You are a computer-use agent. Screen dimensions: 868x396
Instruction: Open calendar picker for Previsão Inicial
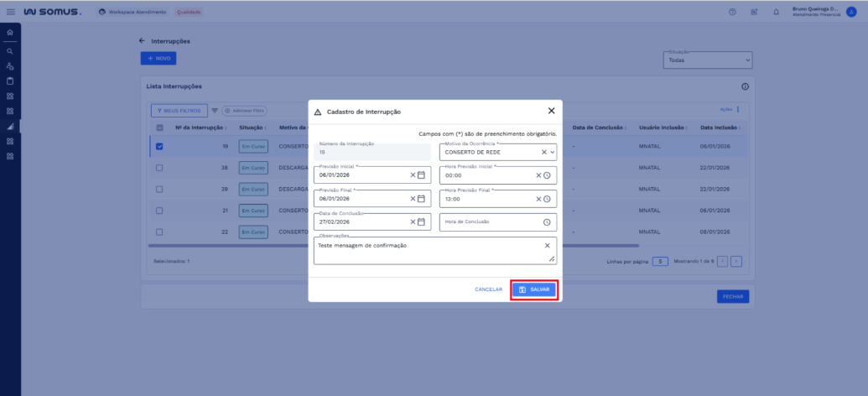click(x=422, y=175)
